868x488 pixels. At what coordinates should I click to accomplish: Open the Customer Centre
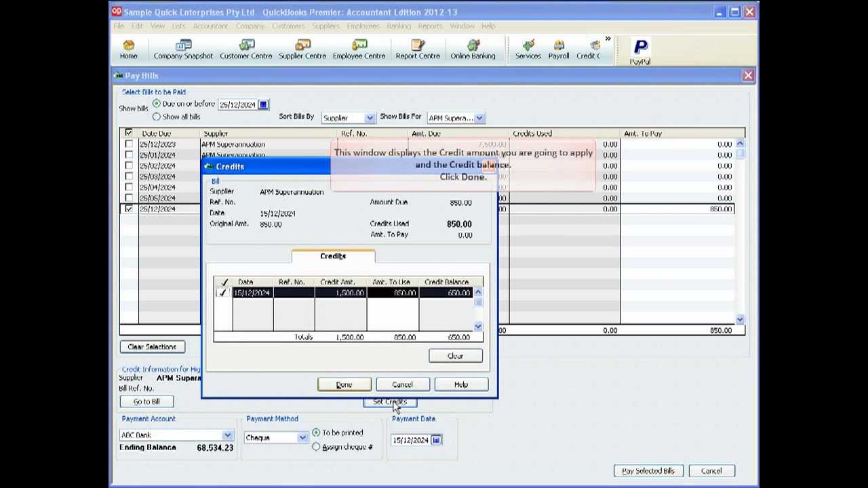tap(245, 49)
